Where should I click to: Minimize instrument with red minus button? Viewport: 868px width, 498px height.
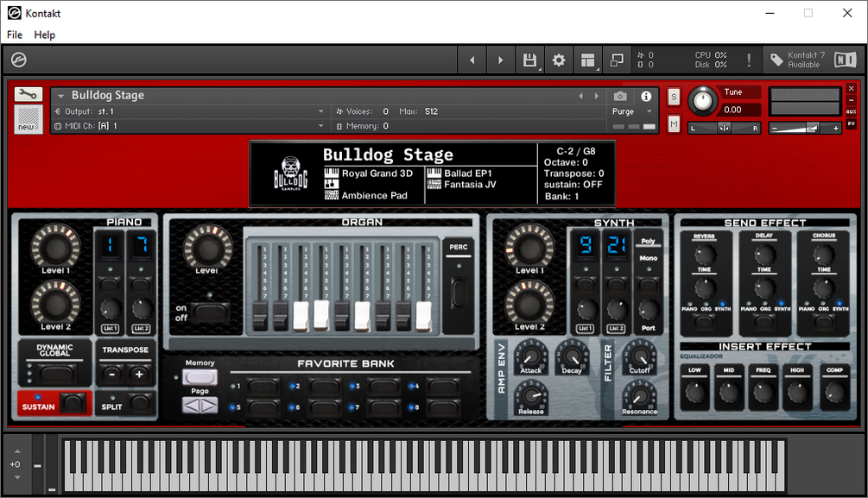(852, 100)
